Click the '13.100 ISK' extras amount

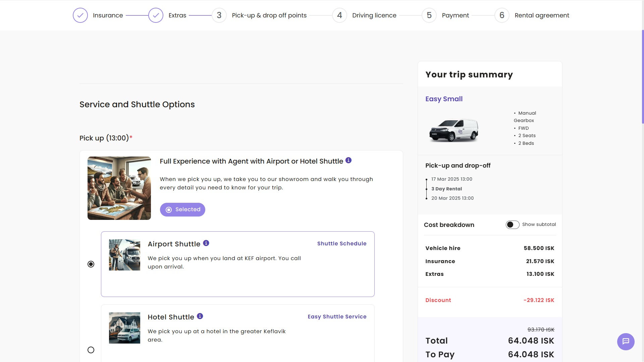tap(540, 274)
